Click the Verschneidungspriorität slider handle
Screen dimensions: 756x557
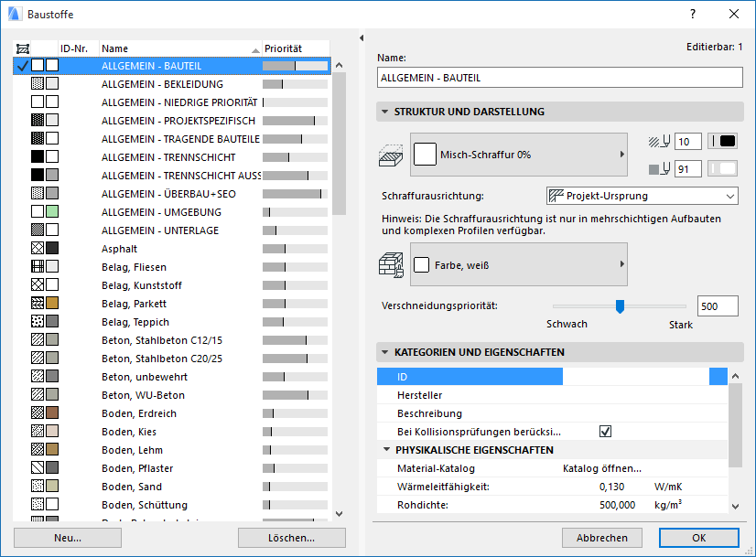pyautogui.click(x=620, y=306)
